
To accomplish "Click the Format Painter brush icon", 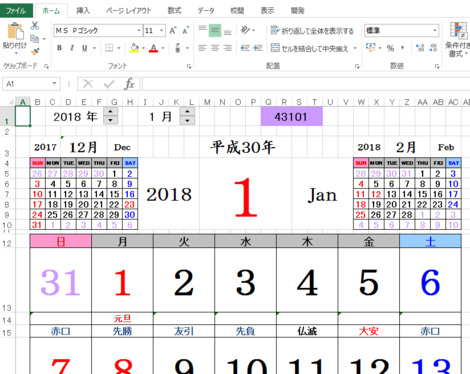I will (35, 51).
